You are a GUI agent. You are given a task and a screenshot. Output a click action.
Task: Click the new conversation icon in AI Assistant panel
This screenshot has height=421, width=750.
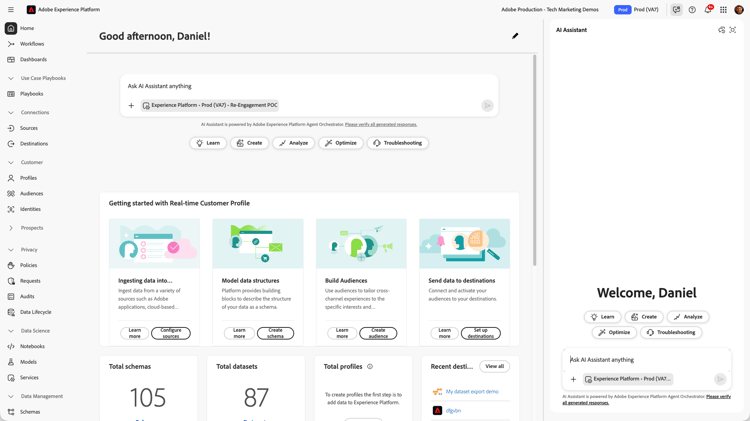tap(721, 30)
